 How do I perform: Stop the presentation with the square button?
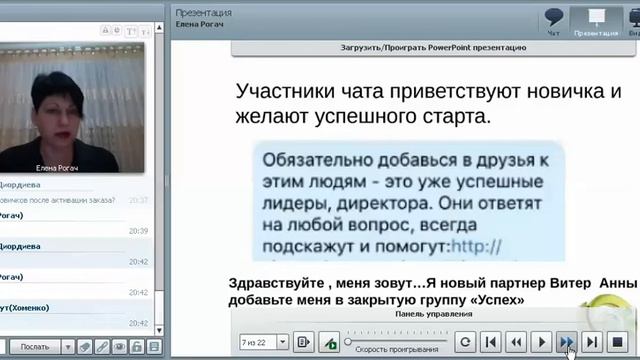point(618,342)
